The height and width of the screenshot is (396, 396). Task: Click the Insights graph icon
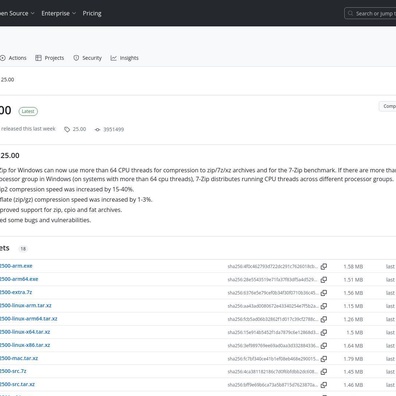[x=114, y=58]
